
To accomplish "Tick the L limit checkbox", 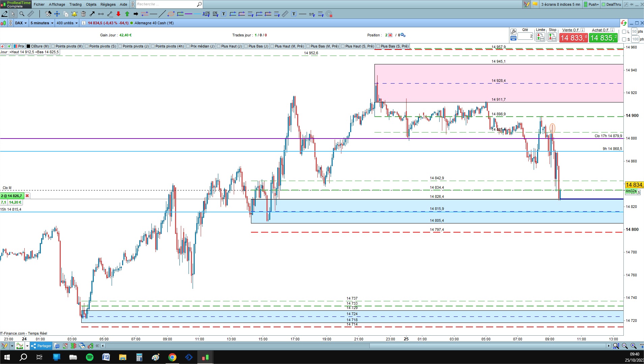I will click(624, 32).
